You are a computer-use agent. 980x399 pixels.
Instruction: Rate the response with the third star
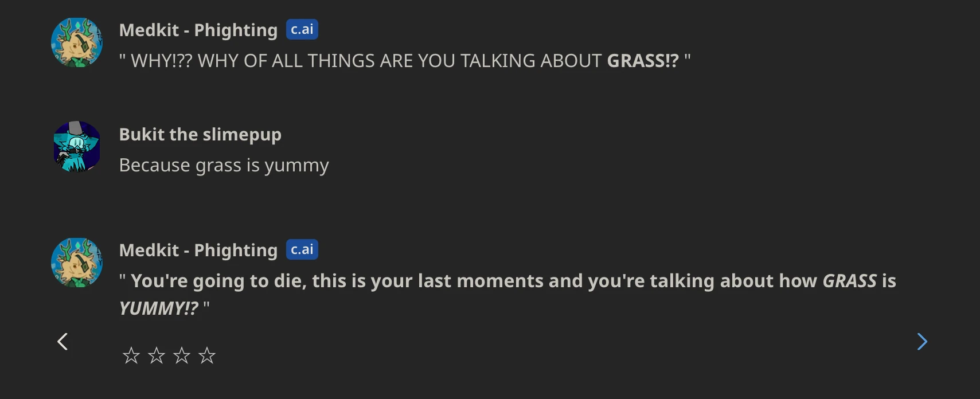182,355
